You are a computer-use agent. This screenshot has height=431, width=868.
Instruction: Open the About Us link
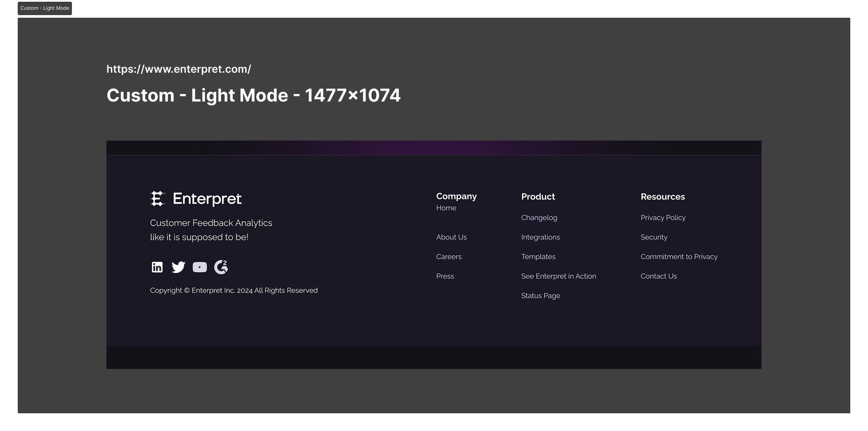pos(452,237)
